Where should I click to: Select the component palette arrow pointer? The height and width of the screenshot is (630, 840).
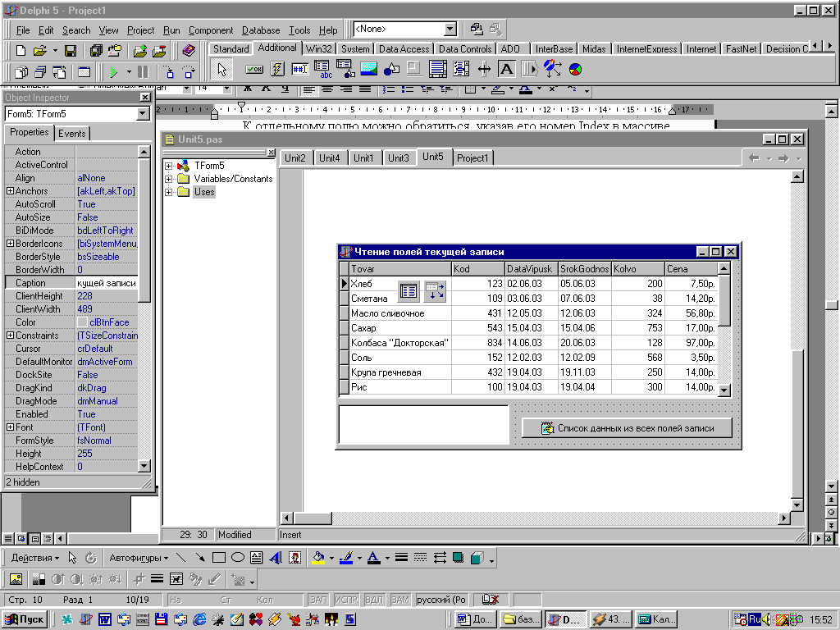tap(221, 69)
